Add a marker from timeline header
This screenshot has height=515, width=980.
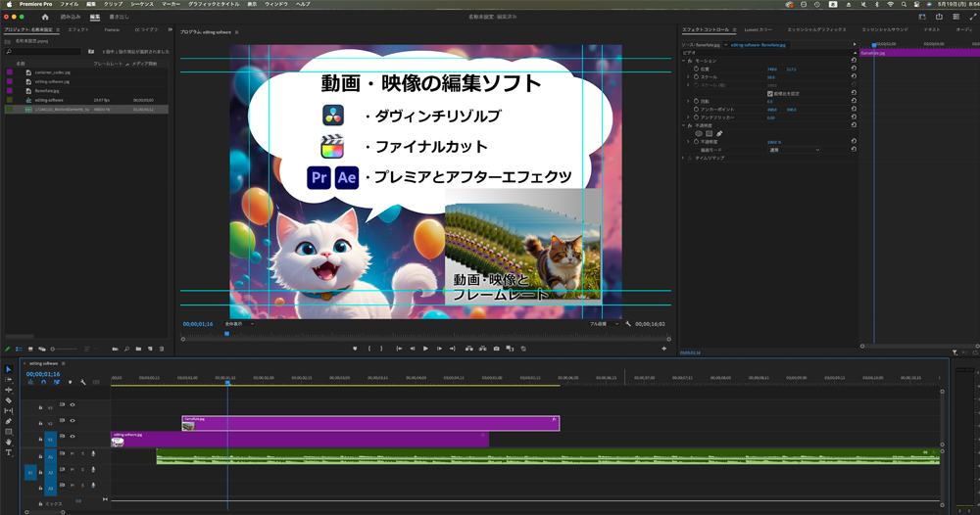70,382
